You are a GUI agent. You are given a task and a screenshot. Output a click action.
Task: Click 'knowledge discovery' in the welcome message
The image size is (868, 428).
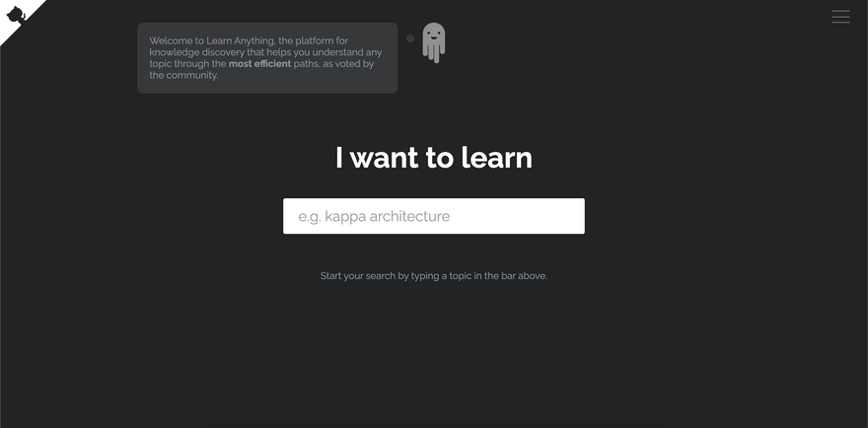tap(195, 52)
